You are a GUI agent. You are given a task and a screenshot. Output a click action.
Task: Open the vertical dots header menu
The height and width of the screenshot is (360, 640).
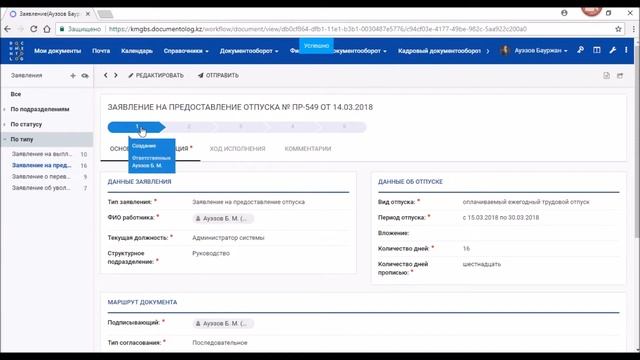click(626, 50)
